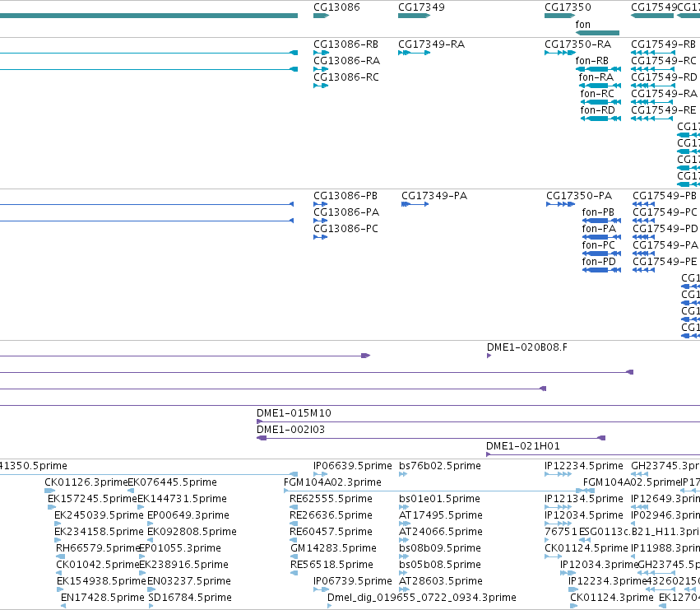Select the CG17349 gene label
Screen dimensions: 700x610
click(x=421, y=7)
